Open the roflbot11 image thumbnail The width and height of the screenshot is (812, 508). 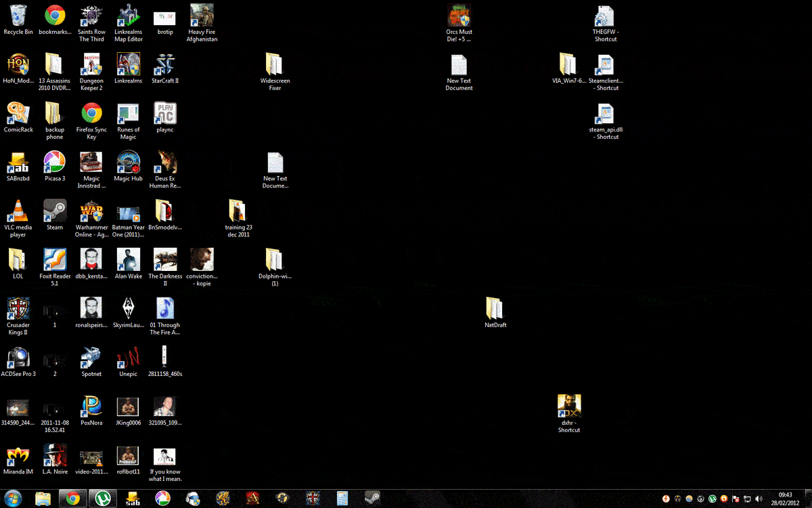pos(128,455)
